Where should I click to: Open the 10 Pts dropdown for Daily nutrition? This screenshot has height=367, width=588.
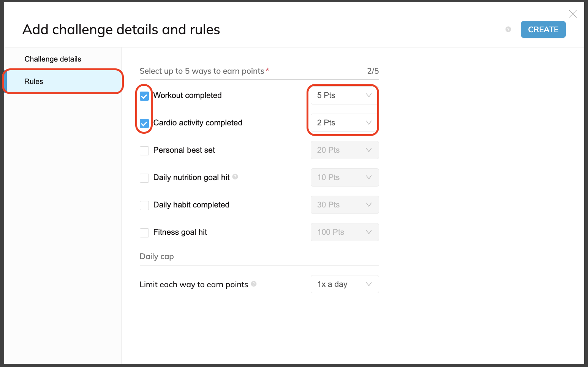(x=345, y=177)
